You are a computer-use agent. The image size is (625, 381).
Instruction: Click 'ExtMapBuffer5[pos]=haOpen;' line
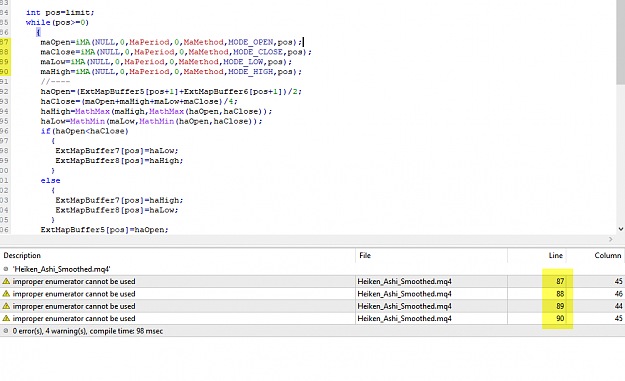click(104, 230)
